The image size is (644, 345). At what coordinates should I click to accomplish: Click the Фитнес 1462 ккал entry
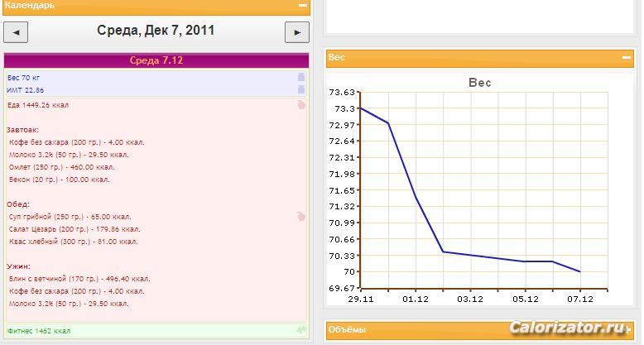tap(39, 331)
